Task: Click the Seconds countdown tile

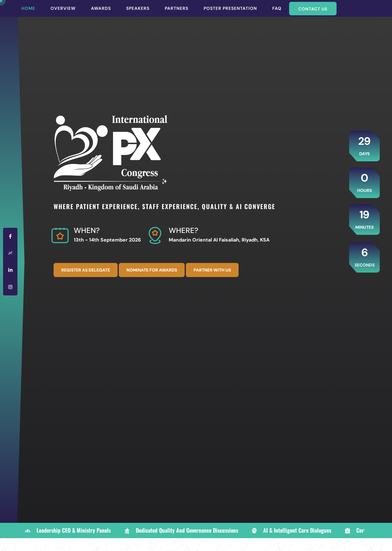Action: click(364, 257)
